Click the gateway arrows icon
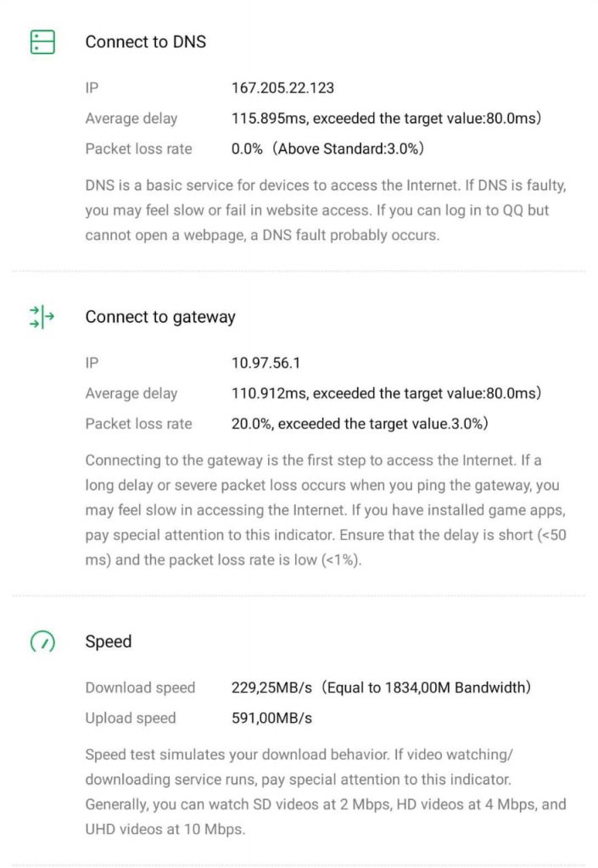 tap(42, 317)
